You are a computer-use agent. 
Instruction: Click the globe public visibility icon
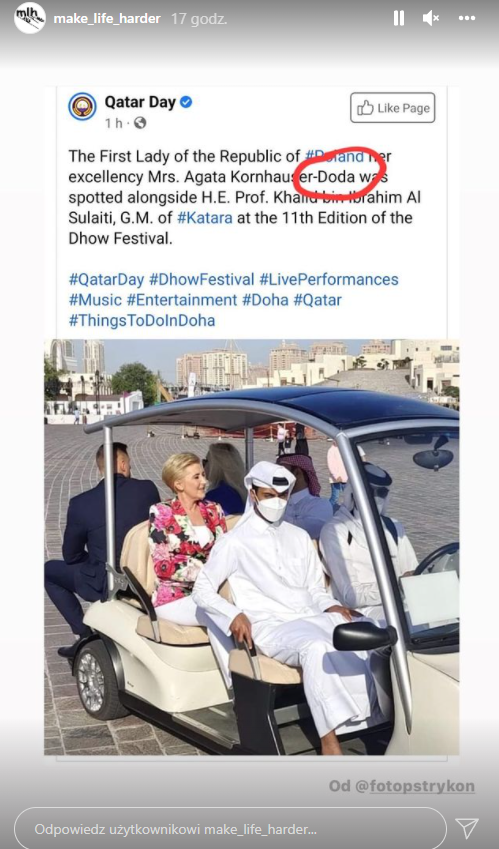tap(140, 123)
